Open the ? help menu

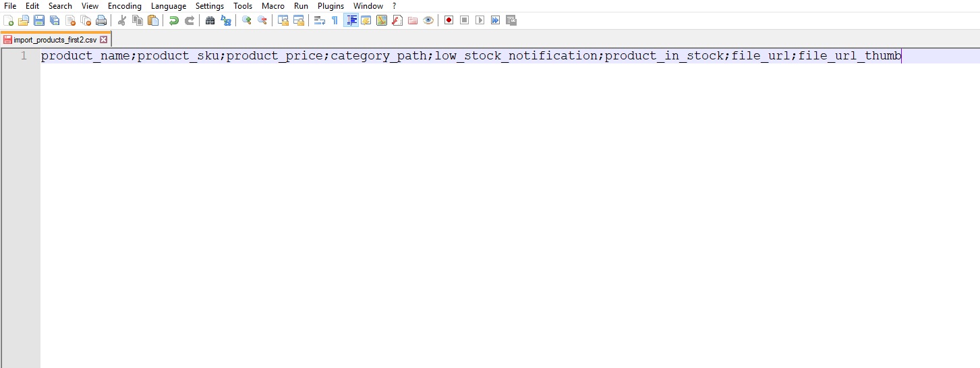click(395, 6)
